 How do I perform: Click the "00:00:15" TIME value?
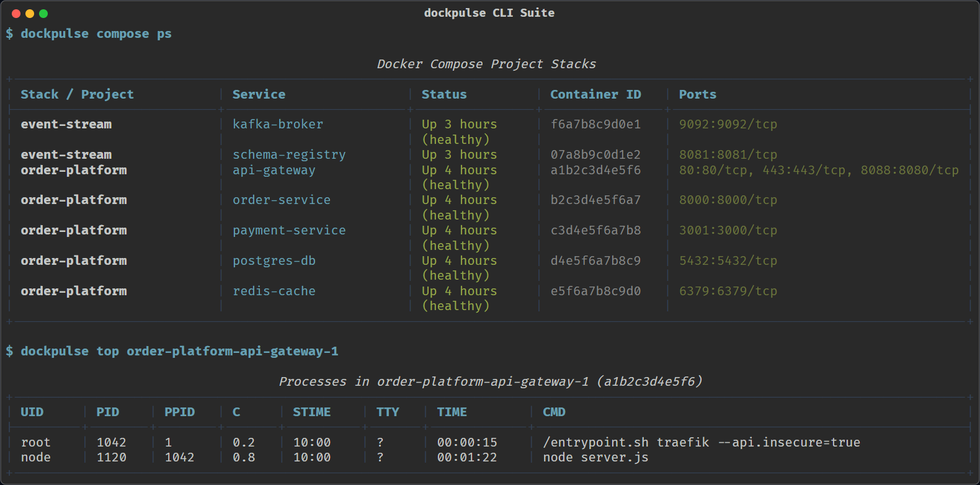click(467, 442)
